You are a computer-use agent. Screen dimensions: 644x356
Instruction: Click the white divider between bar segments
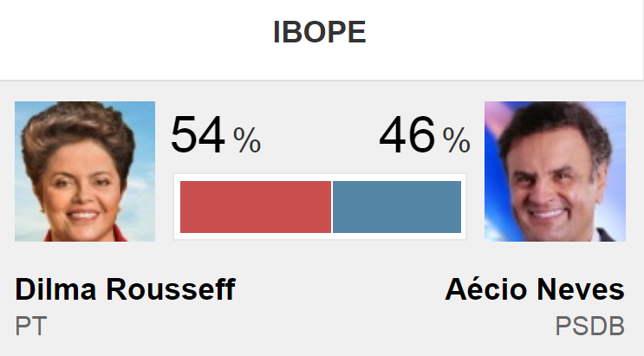(x=332, y=207)
